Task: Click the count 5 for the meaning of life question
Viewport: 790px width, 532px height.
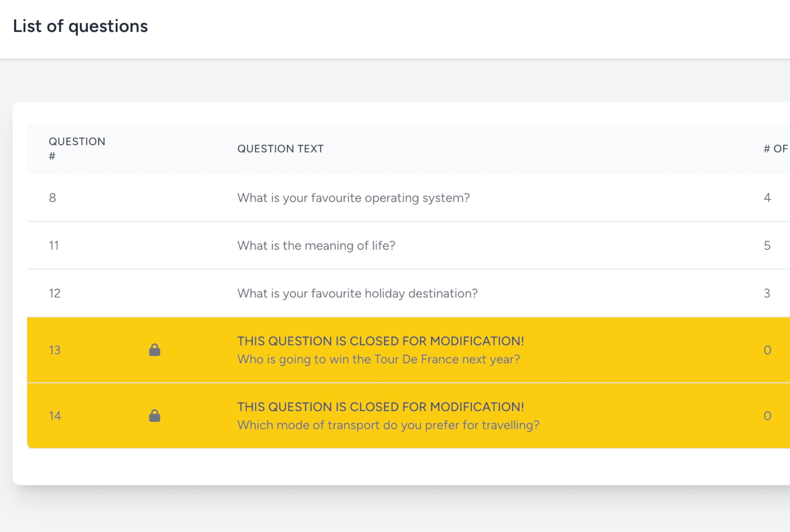Action: 767,246
